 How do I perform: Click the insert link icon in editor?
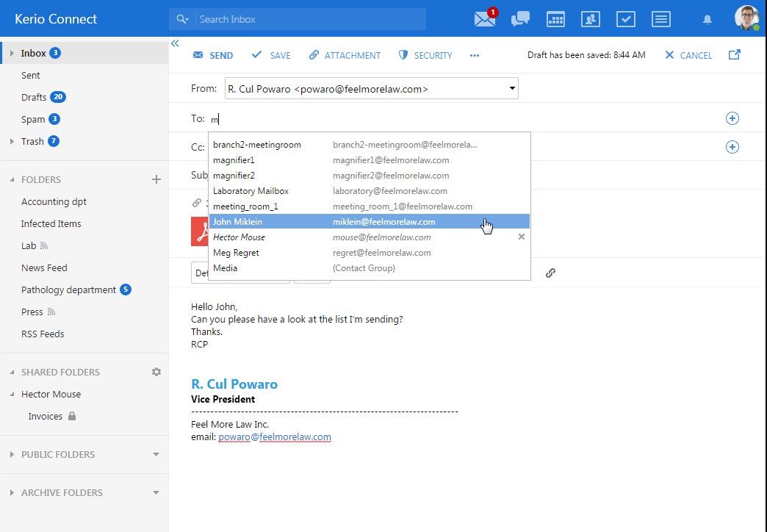click(550, 273)
